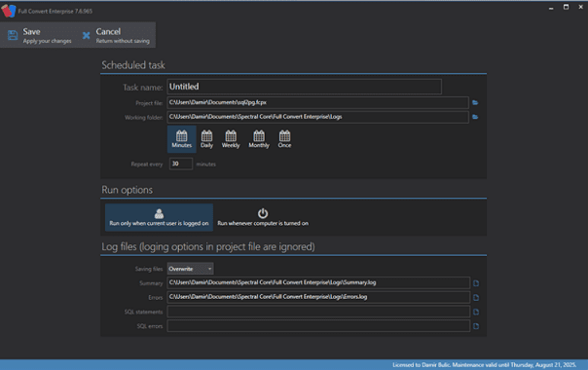Image resolution: width=588 pixels, height=370 pixels.
Task: Click the Save floppy disk icon
Action: tap(13, 35)
